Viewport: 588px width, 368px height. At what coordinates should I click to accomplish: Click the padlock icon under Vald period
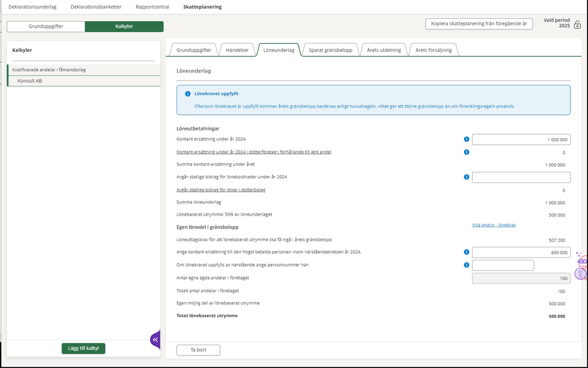[577, 25]
